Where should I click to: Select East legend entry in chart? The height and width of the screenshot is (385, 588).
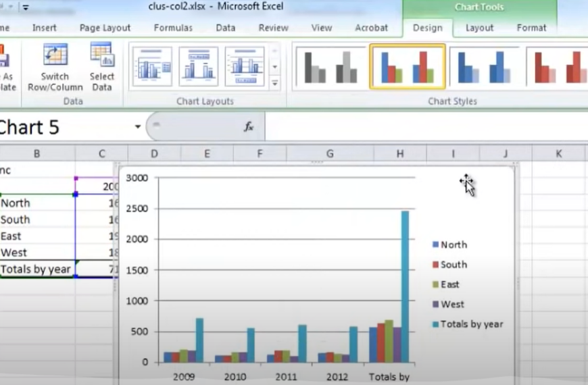[445, 284]
